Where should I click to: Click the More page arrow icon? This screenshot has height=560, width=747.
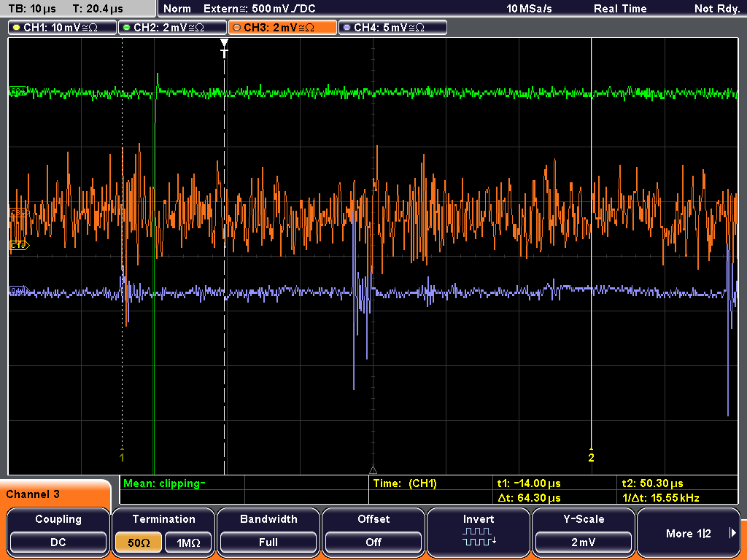pyautogui.click(x=732, y=533)
